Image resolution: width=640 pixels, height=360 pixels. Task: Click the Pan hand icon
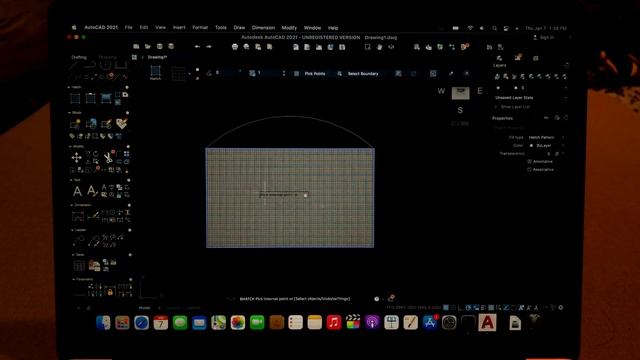pyautogui.click(x=380, y=47)
